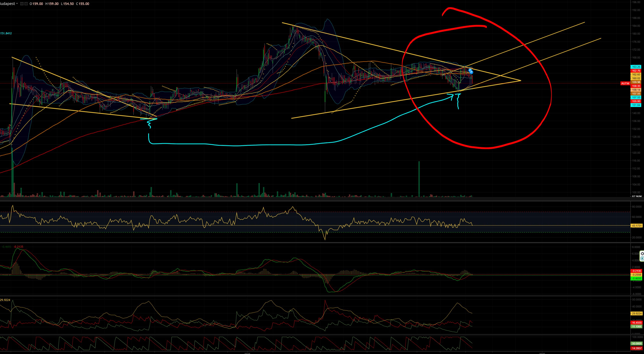Screen dimensions: 644x354
Task: Click the ESET 'e' logo icon
Action: (x=642, y=258)
